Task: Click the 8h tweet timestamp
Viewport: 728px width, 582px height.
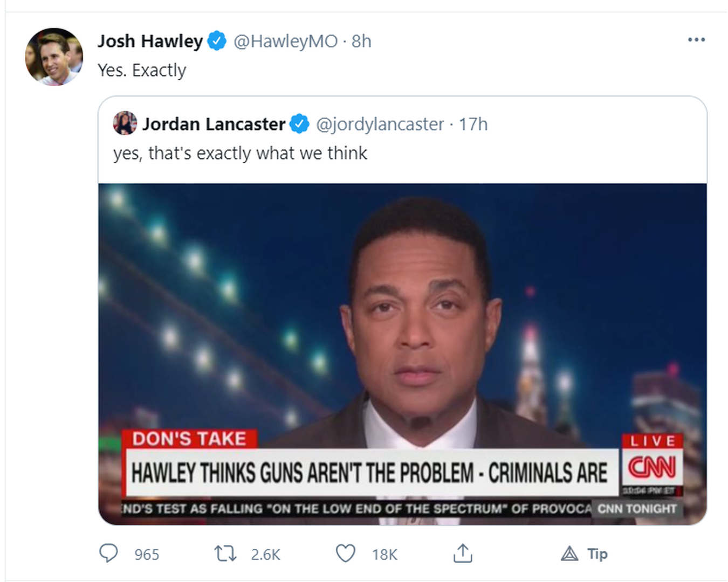Action: [361, 41]
